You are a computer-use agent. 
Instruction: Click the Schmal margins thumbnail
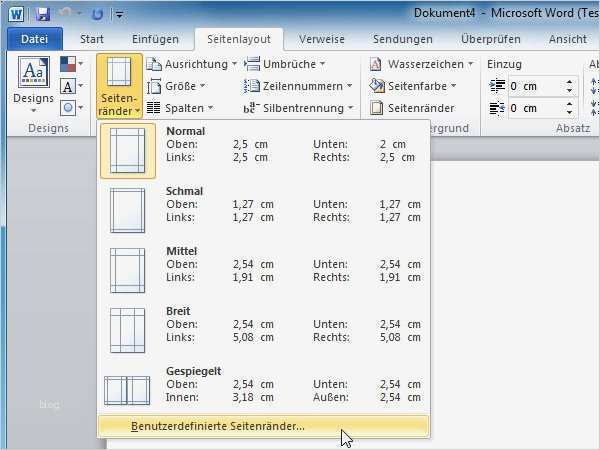(x=127, y=210)
